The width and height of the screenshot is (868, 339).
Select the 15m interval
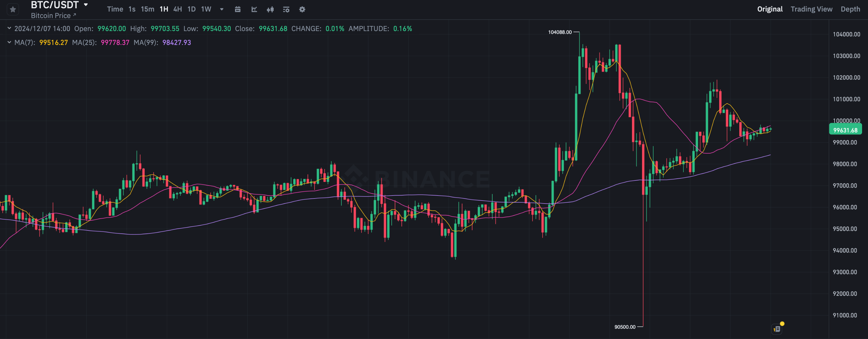click(147, 9)
